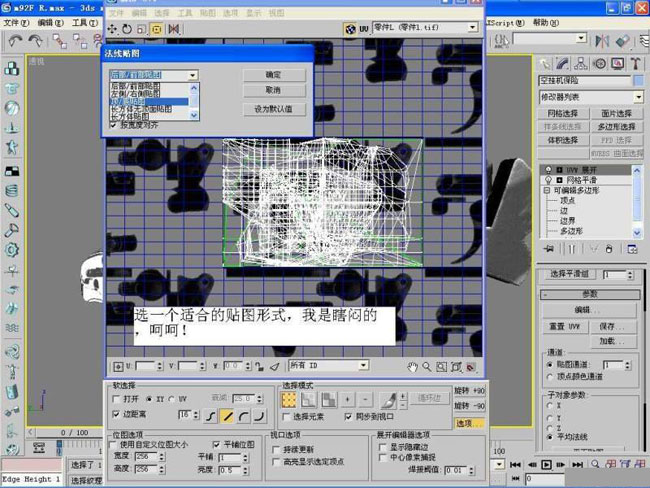The height and width of the screenshot is (488, 650).
Task: Click the Zoom Region icon in UVW editor
Action: [441, 367]
